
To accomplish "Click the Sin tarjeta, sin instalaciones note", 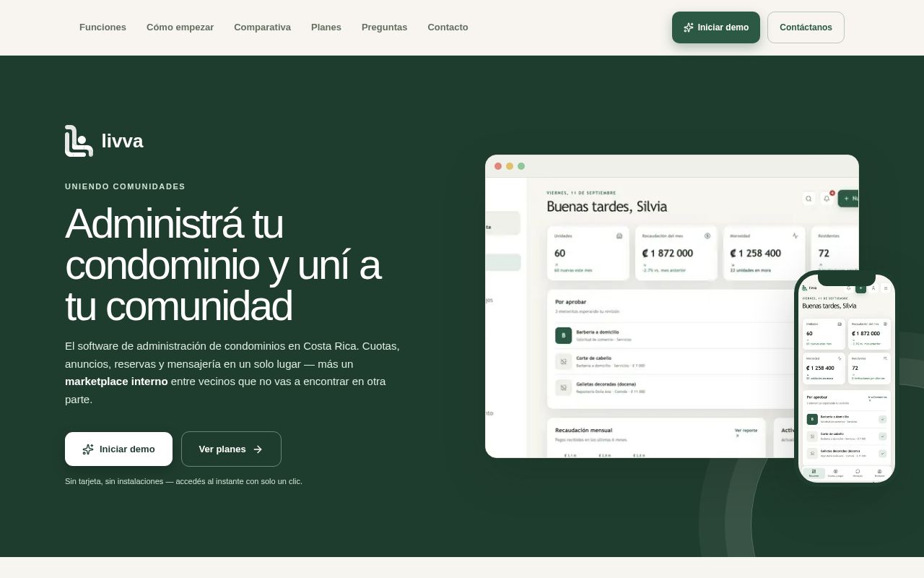I will point(183,481).
